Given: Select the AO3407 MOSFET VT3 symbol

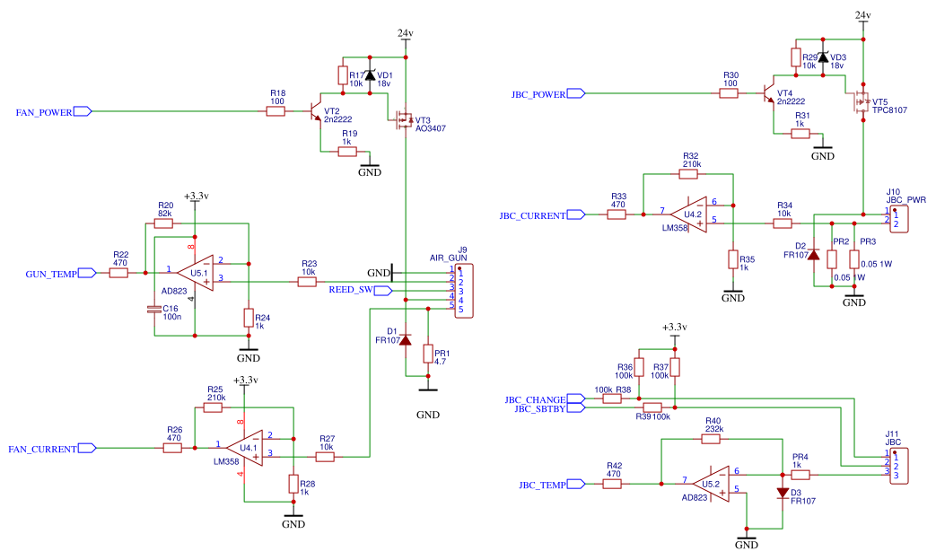Looking at the screenshot, I should [x=403, y=118].
